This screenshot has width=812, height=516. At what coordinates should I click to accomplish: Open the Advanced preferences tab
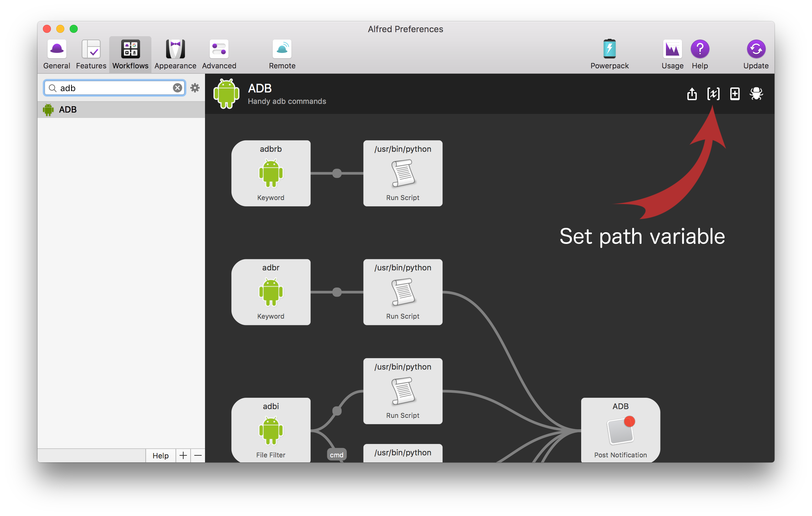[219, 54]
